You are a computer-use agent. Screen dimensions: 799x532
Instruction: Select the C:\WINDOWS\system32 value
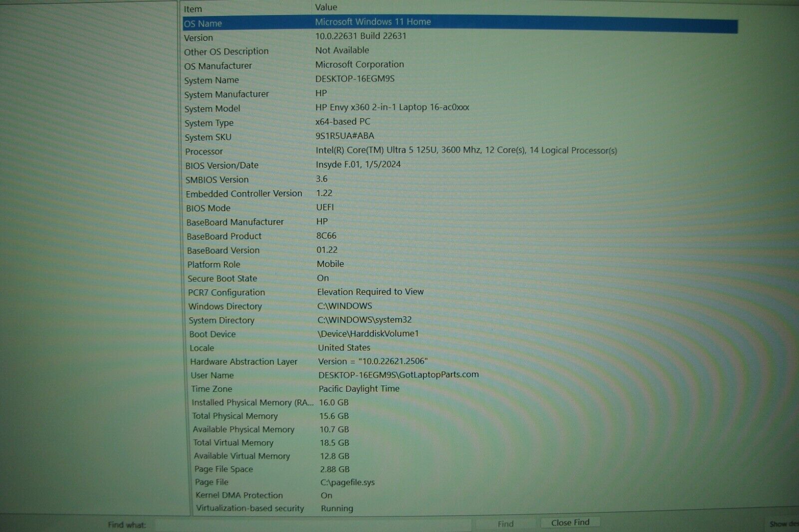point(365,320)
